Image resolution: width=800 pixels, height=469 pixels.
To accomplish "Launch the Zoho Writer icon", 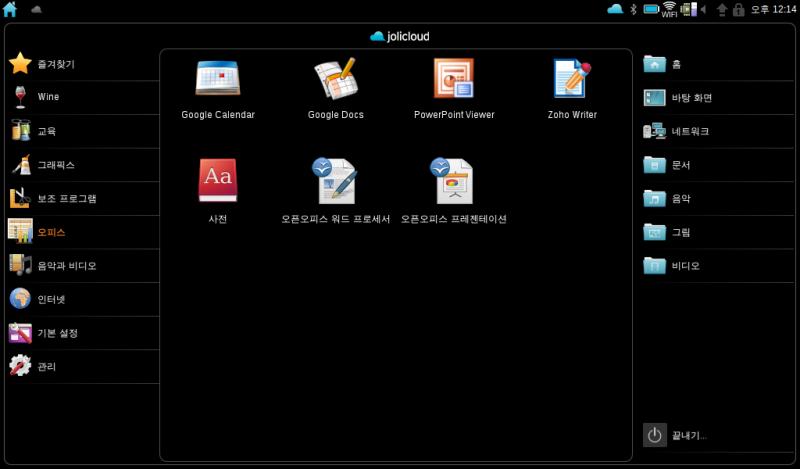I will click(x=572, y=78).
